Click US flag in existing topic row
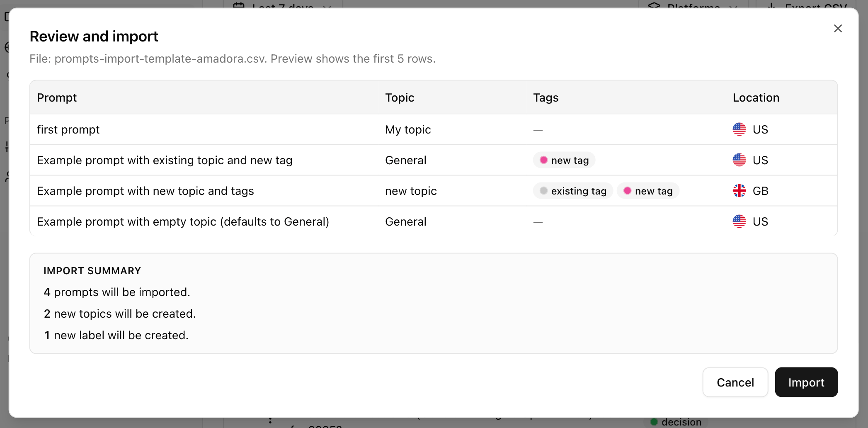This screenshot has width=868, height=428. point(739,160)
